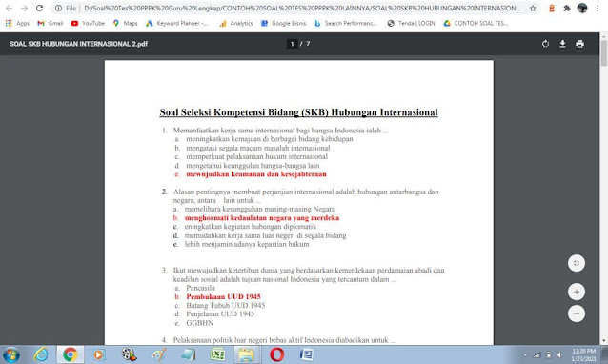This screenshot has height=364, width=608.
Task: Open the Google Bisnis bookmark
Action: (283, 23)
